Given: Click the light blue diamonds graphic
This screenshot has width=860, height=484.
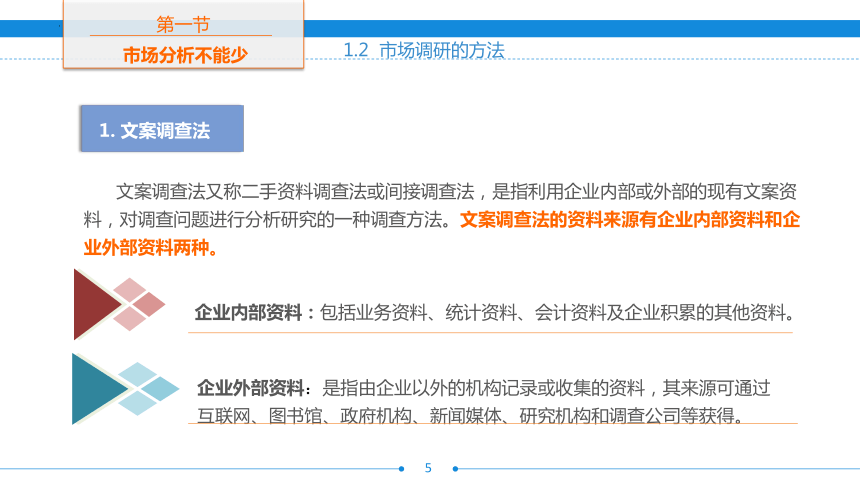Looking at the screenshot, I should (x=149, y=389).
